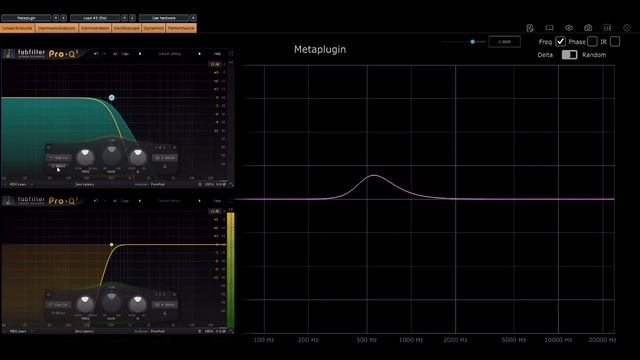This screenshot has width=640, height=360.
Task: Open the Metaplugin selector dropdown
Action: point(26,18)
